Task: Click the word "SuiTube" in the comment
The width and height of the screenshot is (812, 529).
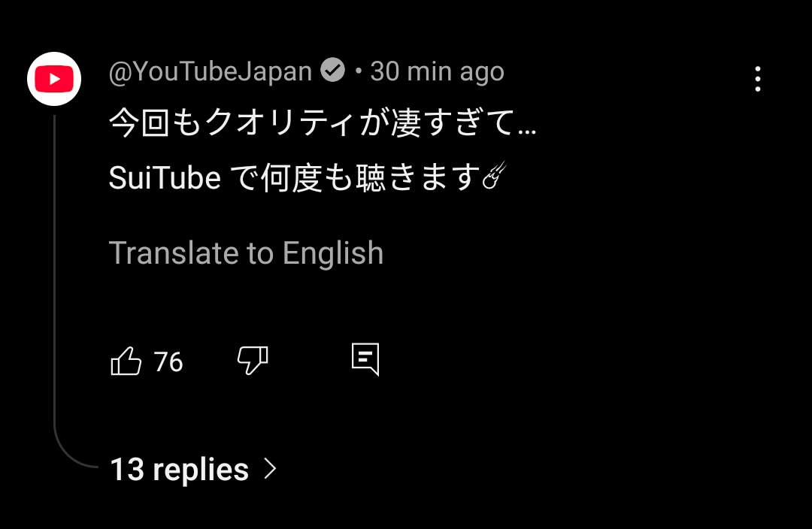Action: pyautogui.click(x=165, y=178)
